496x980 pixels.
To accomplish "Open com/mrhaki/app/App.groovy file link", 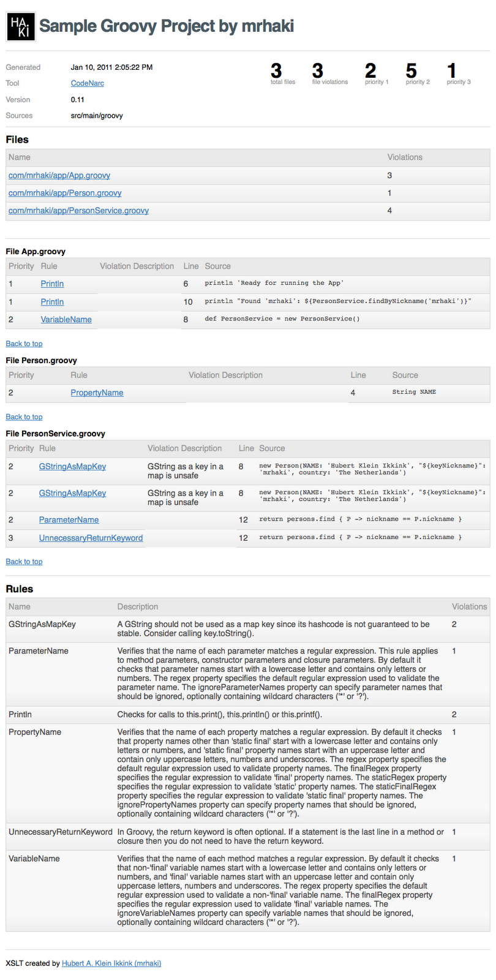I will tap(59, 176).
